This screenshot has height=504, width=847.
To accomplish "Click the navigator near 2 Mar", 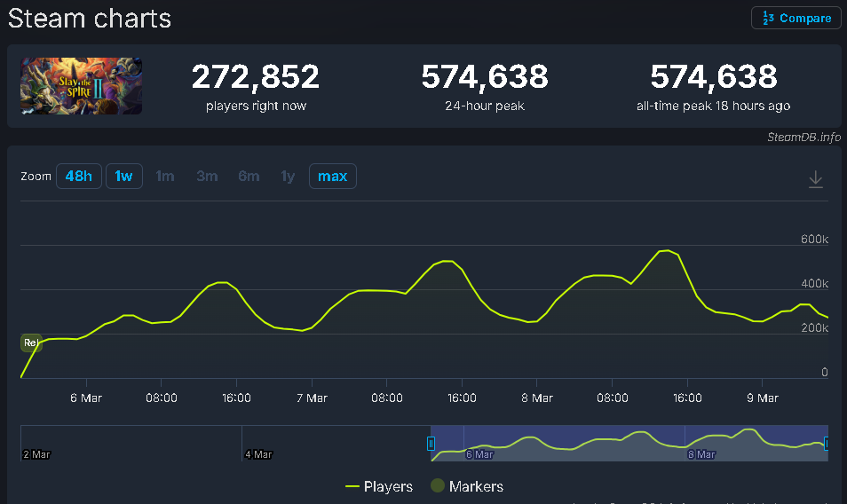I will [x=37, y=453].
